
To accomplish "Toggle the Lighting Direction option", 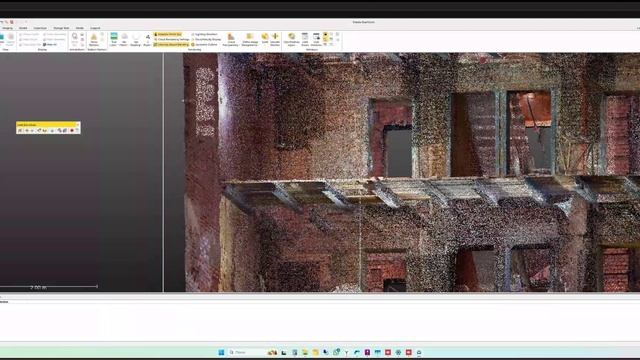I will coord(205,34).
